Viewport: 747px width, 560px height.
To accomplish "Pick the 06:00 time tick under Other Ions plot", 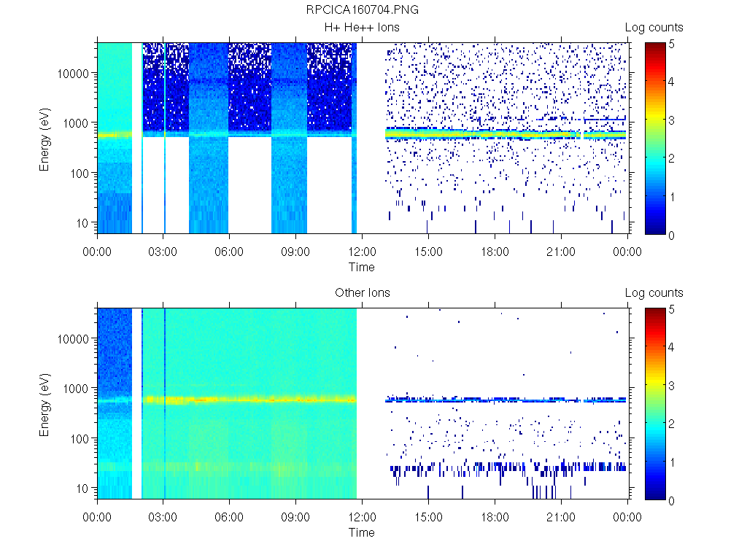I will pyautogui.click(x=229, y=517).
